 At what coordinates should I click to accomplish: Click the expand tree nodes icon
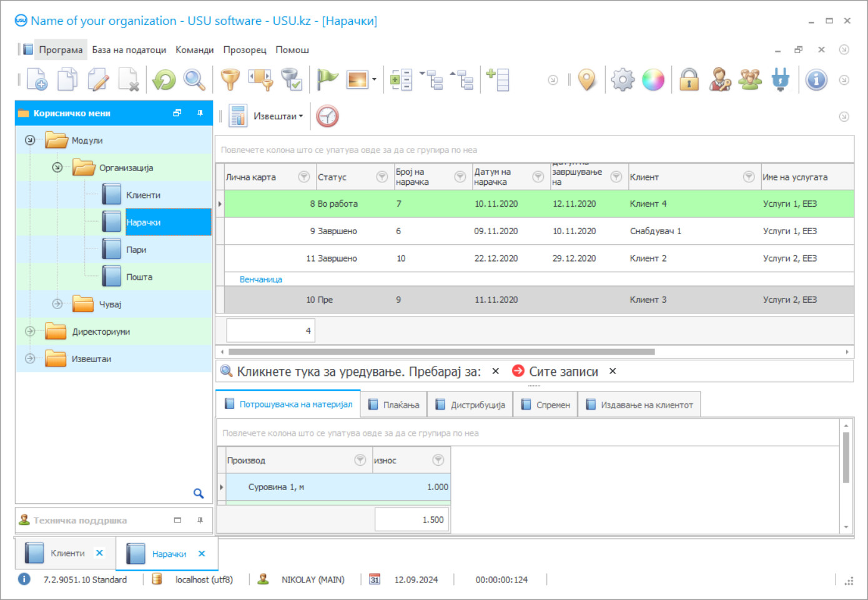[462, 79]
